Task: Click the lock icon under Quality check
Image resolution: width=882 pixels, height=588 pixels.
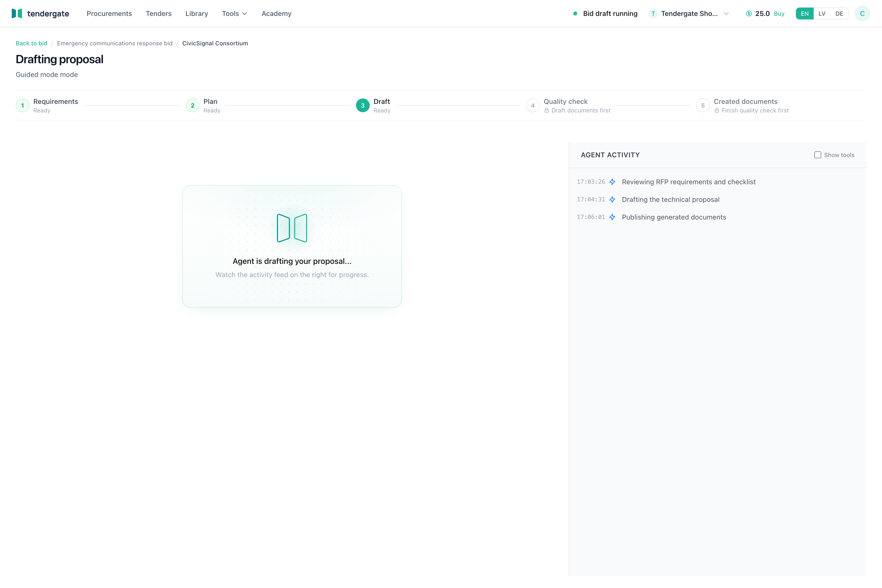Action: tap(546, 110)
